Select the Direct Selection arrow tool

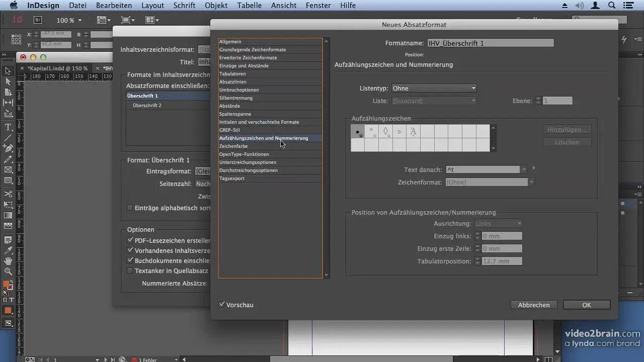8,81
